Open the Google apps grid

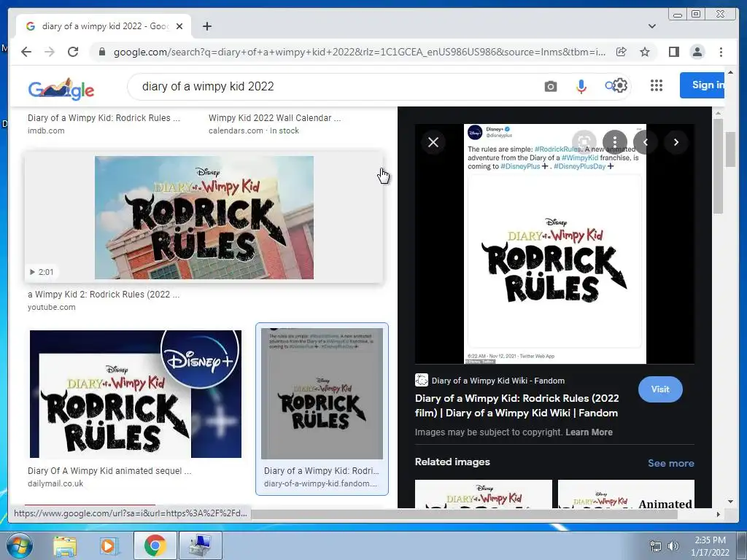tap(657, 85)
